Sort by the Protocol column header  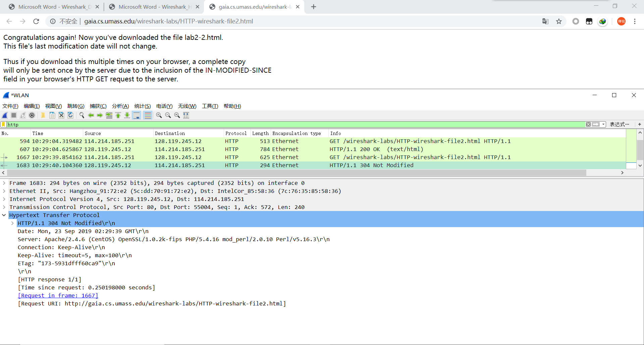237,133
